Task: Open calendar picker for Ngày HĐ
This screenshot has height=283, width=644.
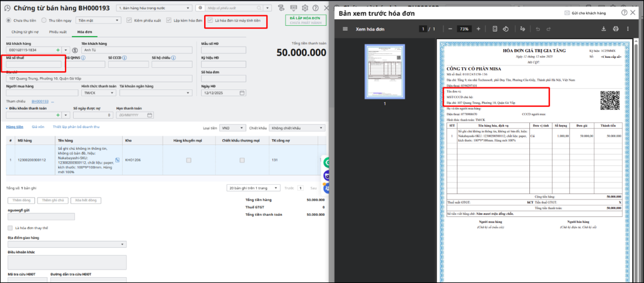Action: tap(242, 93)
